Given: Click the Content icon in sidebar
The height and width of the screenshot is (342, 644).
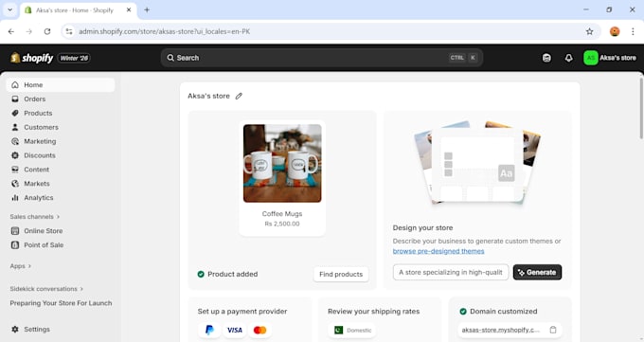Looking at the screenshot, I should pyautogui.click(x=15, y=170).
